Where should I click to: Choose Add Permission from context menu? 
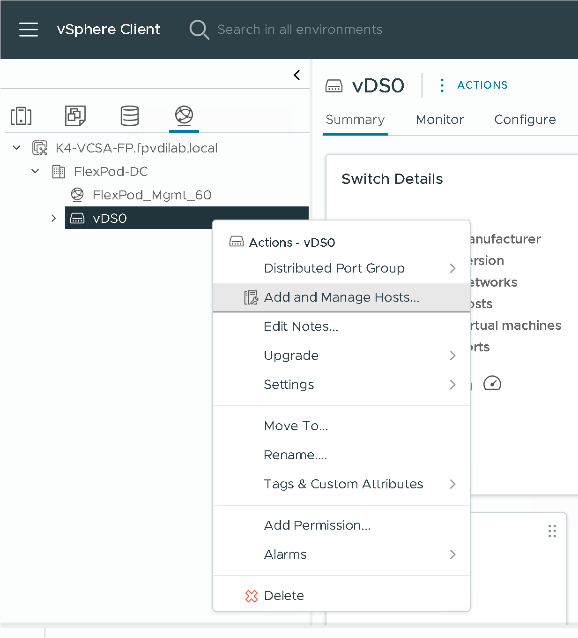pos(342,526)
